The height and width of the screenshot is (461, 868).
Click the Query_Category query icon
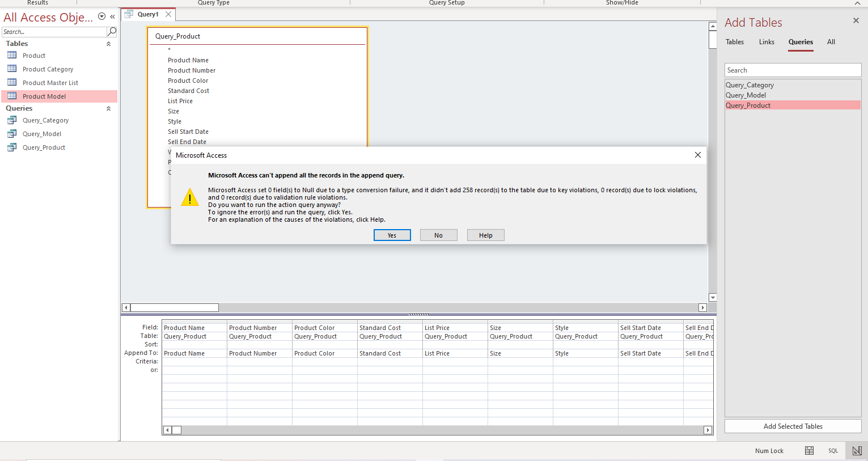(12, 120)
